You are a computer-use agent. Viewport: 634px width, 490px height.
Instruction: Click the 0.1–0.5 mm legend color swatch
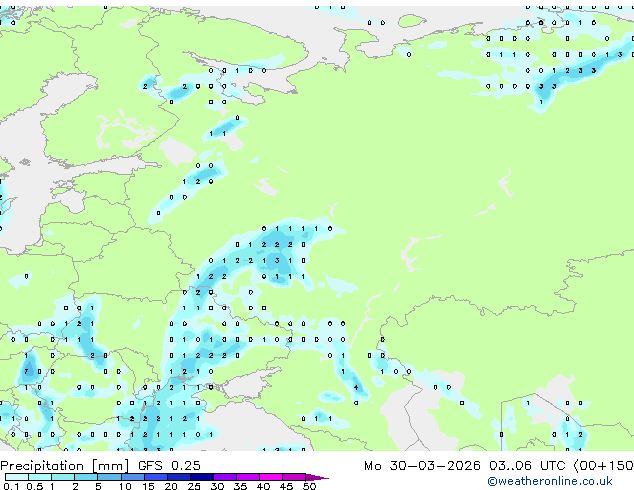click(x=17, y=477)
